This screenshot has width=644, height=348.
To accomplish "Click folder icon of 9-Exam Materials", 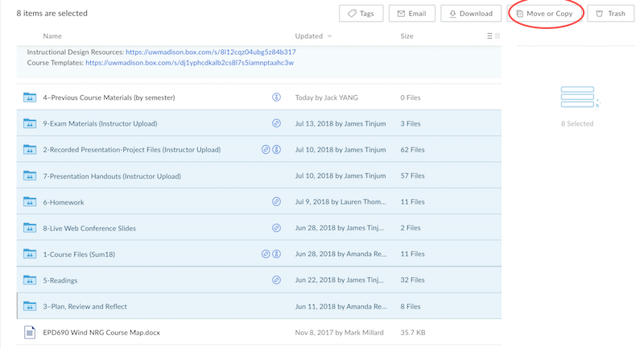I will point(30,123).
